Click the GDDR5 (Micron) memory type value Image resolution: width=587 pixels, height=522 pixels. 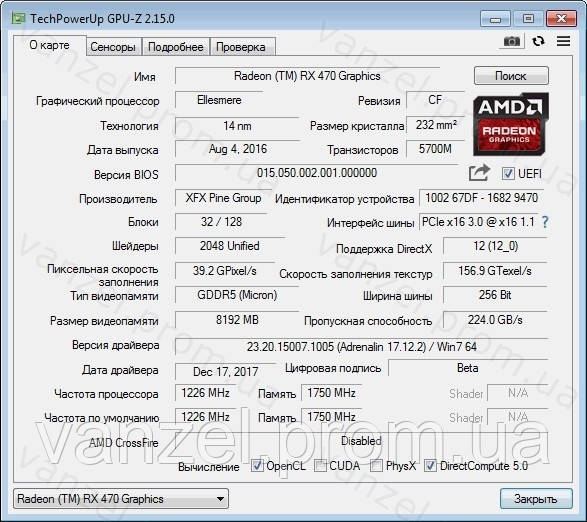237,295
